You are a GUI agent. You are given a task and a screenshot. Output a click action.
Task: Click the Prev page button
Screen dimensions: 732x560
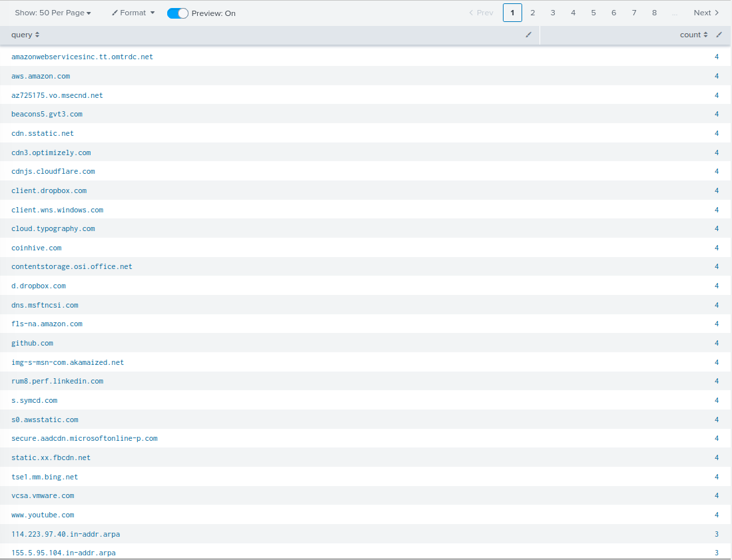482,13
